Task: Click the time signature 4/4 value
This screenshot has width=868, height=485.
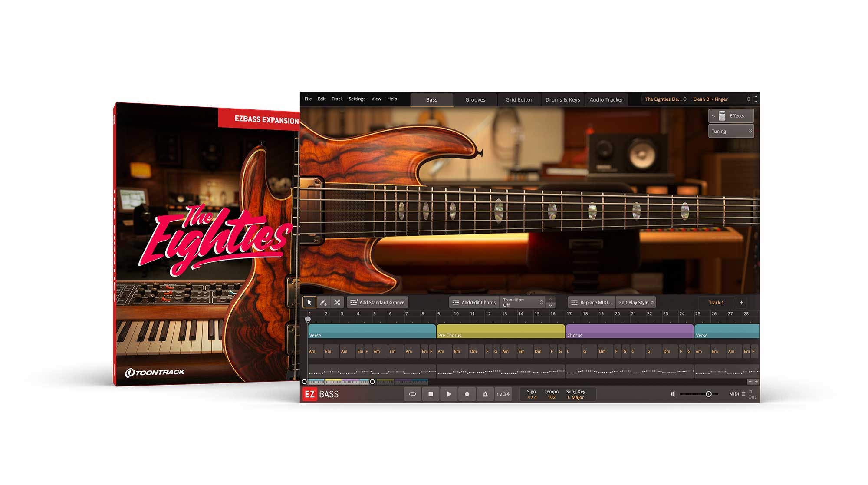Action: coord(532,397)
